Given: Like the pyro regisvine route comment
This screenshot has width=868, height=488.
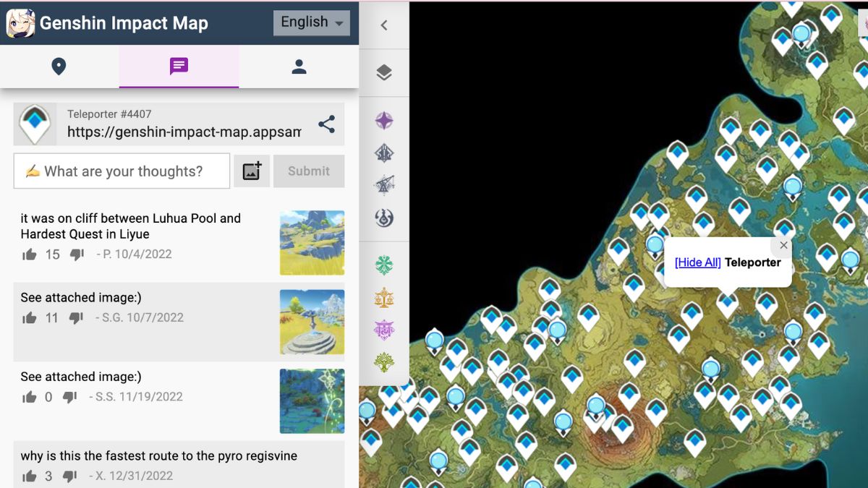Looking at the screenshot, I should click(30, 476).
